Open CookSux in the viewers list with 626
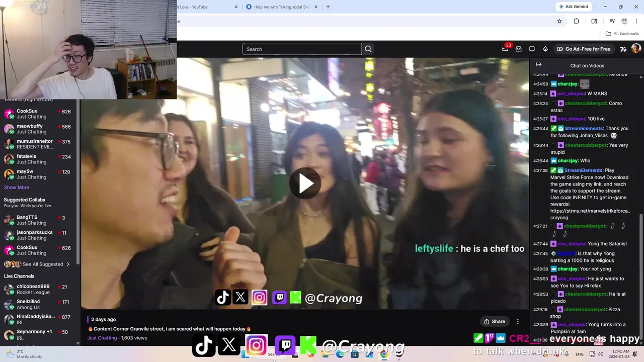The height and width of the screenshot is (362, 644). (37, 114)
